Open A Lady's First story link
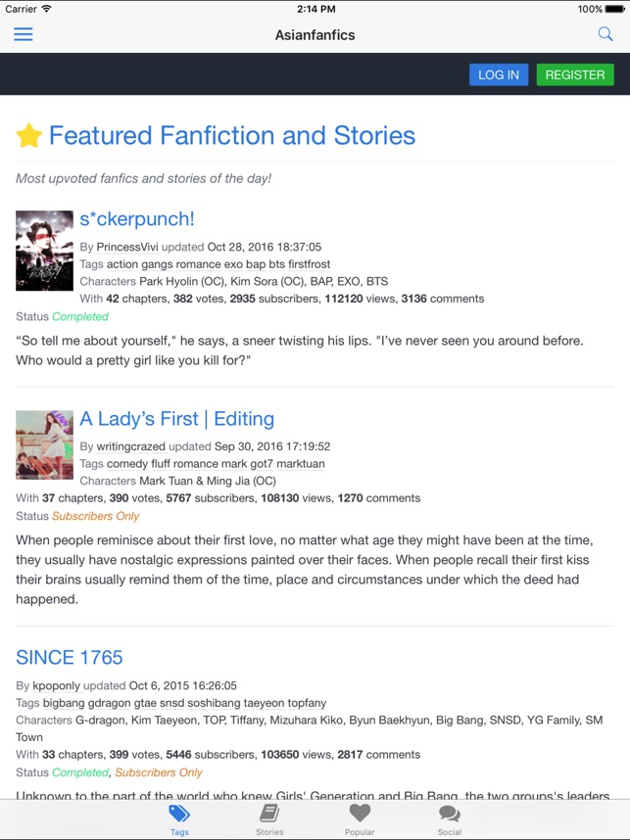The image size is (630, 840). click(x=176, y=419)
